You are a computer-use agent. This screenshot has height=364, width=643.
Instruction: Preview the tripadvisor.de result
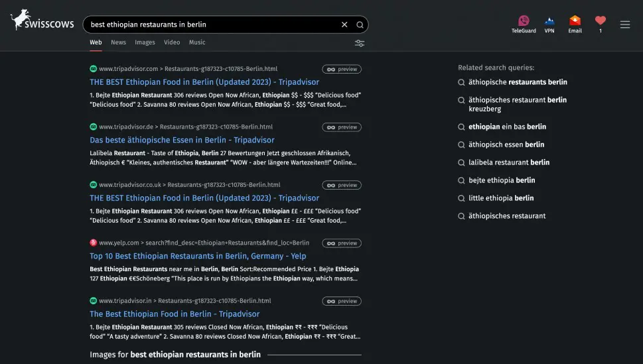point(342,127)
